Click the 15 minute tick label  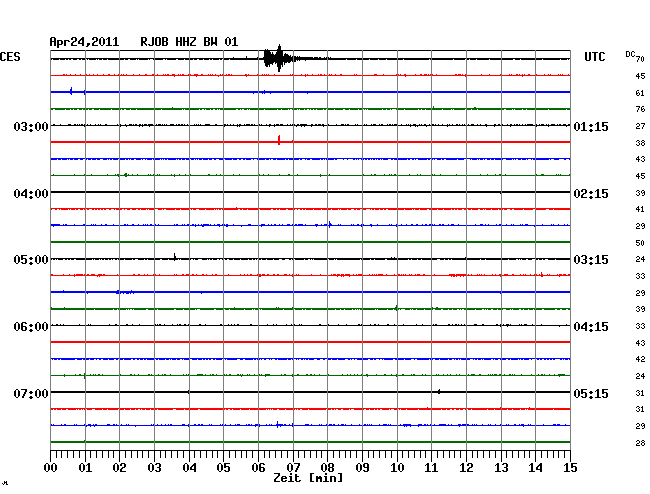click(570, 468)
